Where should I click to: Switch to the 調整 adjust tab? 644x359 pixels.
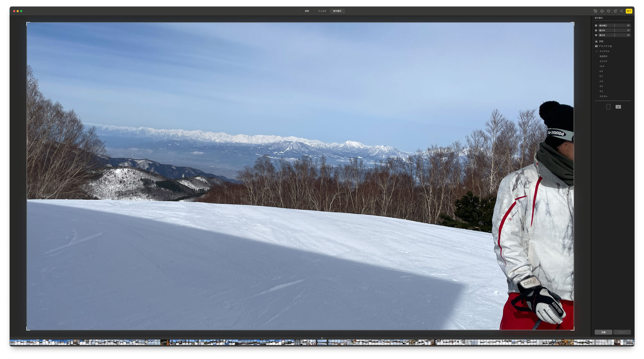coord(307,11)
